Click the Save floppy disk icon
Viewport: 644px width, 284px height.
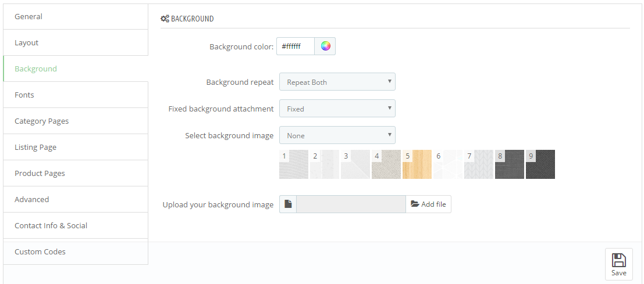coord(618,260)
